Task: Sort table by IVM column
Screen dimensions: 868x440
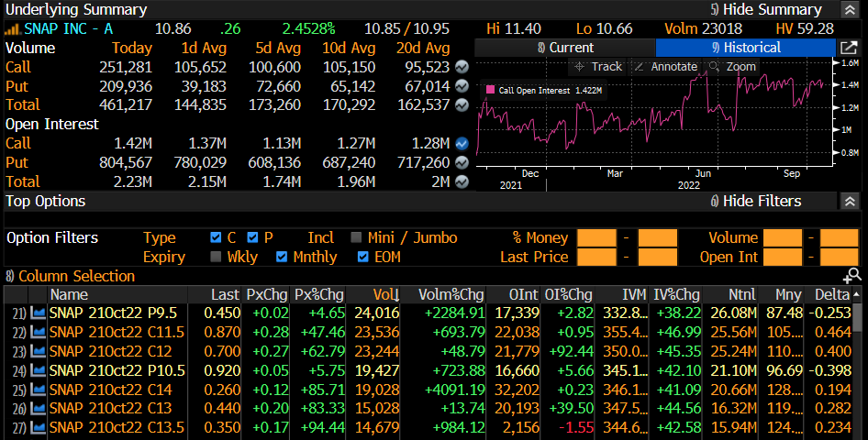Action: coord(623,294)
